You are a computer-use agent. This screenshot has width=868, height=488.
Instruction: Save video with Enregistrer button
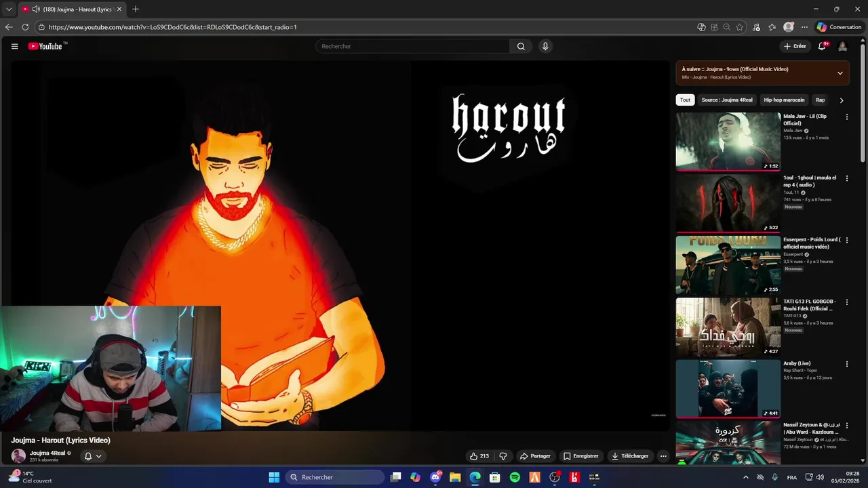(x=581, y=456)
